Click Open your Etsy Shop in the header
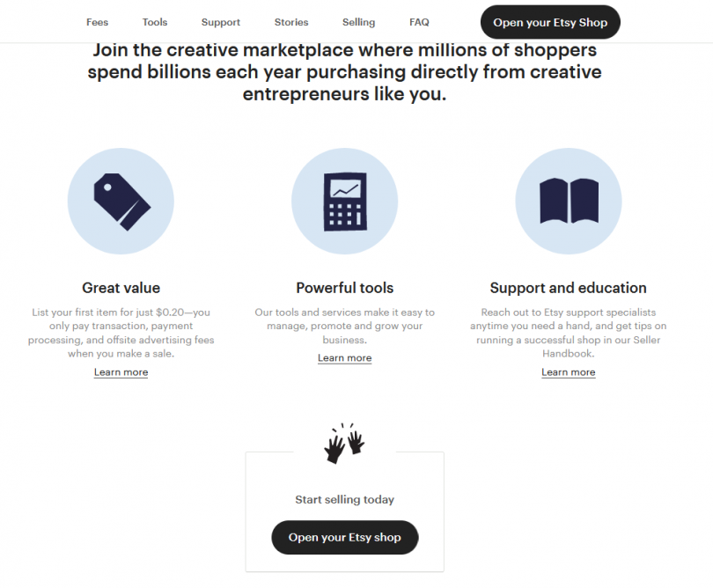 coord(550,22)
